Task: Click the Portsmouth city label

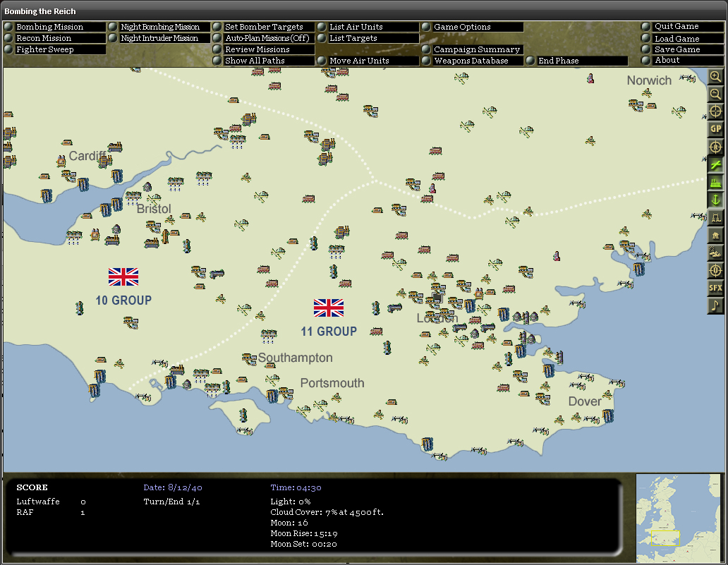Action: (x=332, y=383)
